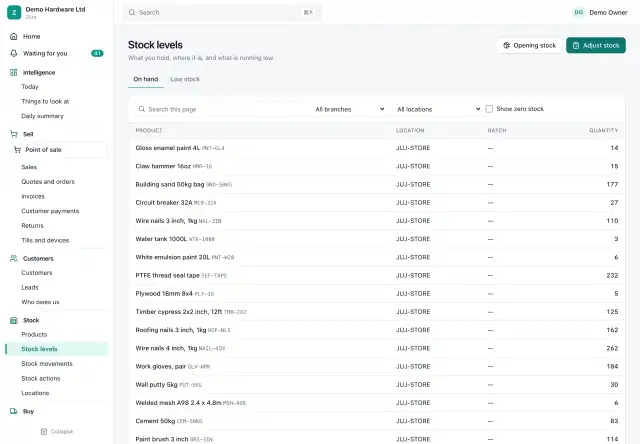640x444 pixels.
Task: Select PTFE thread seal tape row
Action: 376,275
